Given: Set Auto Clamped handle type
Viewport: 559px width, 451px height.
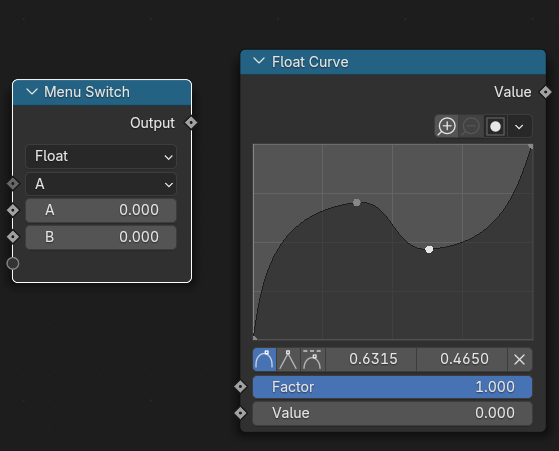Looking at the screenshot, I should point(312,359).
